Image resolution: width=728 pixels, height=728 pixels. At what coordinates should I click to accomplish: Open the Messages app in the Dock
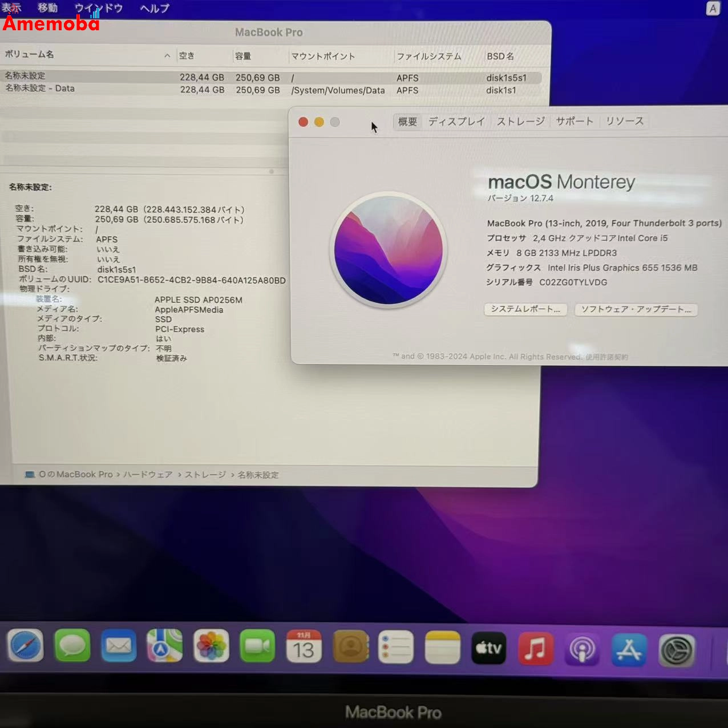pyautogui.click(x=72, y=646)
